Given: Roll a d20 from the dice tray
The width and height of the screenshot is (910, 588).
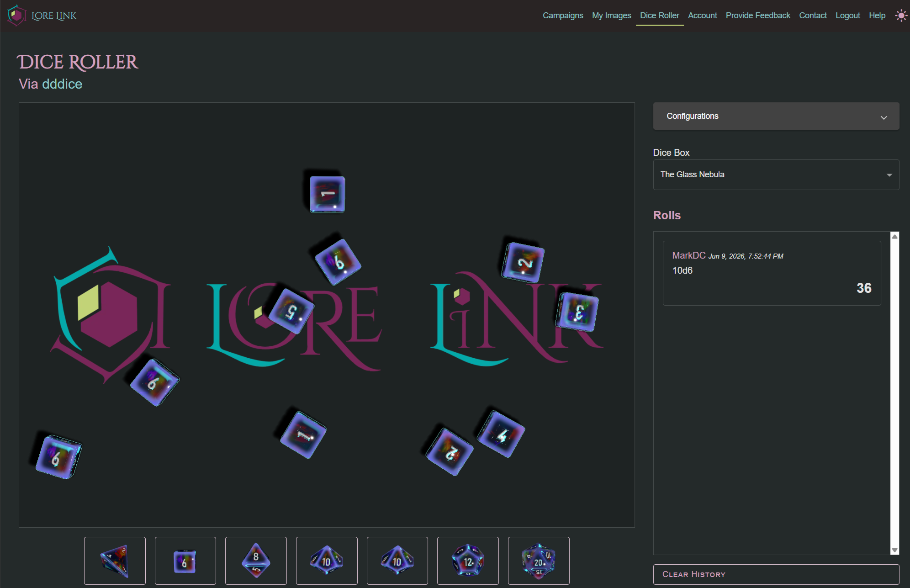Looking at the screenshot, I should point(539,561).
